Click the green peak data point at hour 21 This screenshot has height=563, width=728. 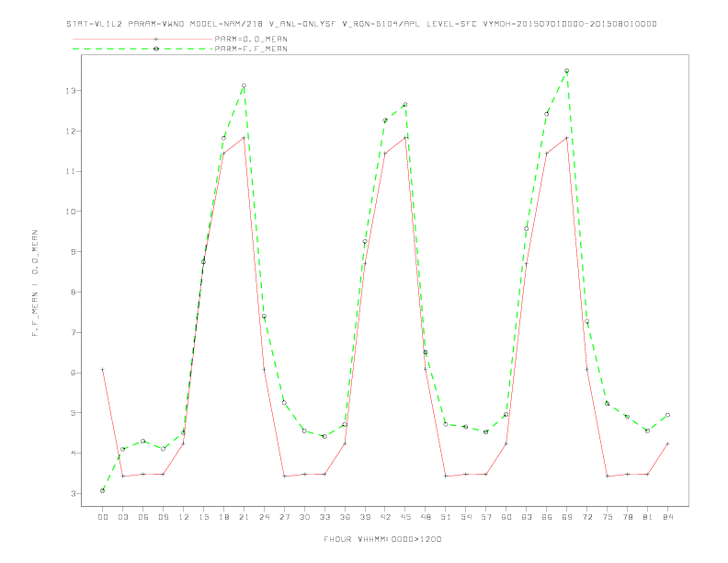point(244,86)
